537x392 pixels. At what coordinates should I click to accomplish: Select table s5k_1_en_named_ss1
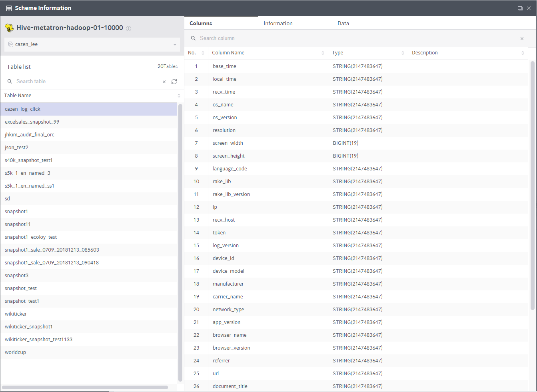(x=88, y=186)
